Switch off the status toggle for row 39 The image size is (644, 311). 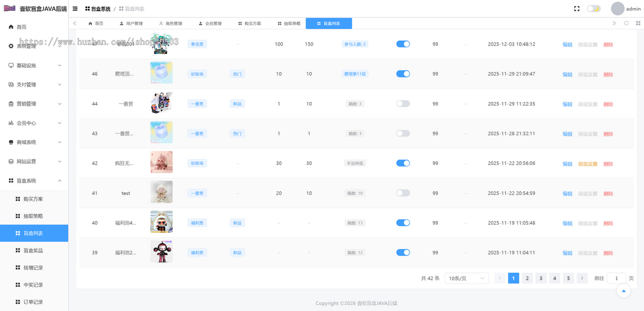[403, 252]
